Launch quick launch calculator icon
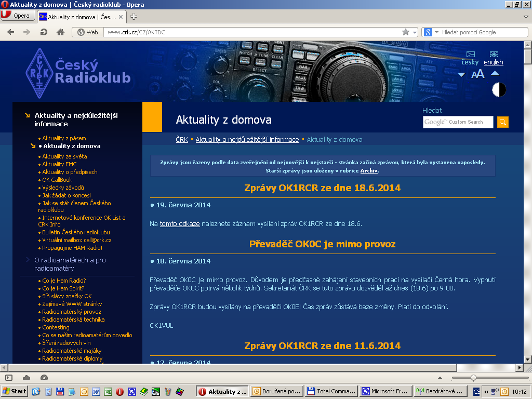Viewport: 532px width, 399px height. [x=48, y=392]
